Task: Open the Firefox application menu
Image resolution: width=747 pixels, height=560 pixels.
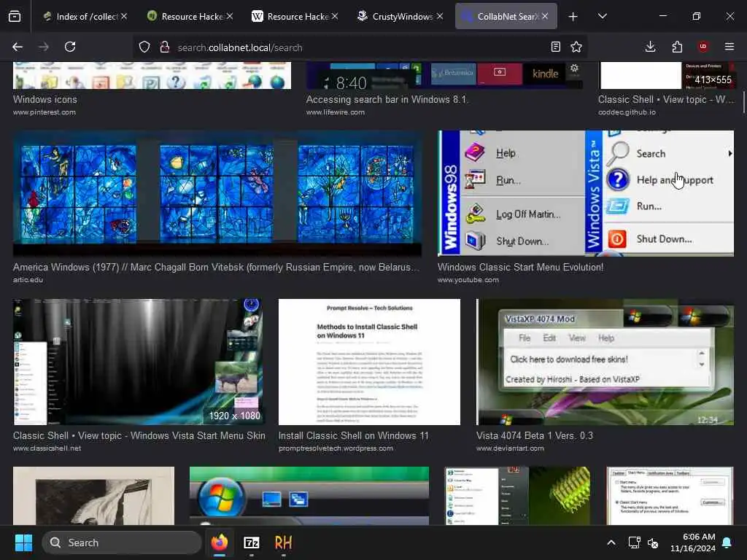Action: click(729, 47)
